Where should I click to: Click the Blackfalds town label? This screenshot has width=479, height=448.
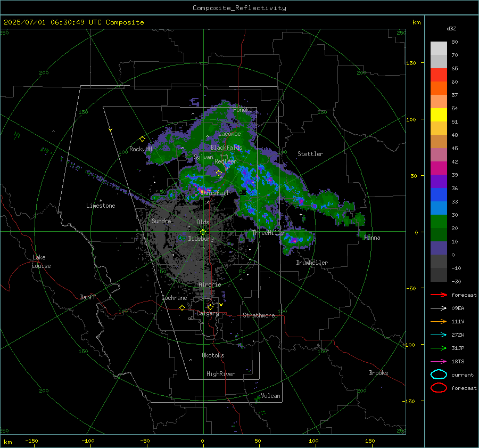point(226,148)
